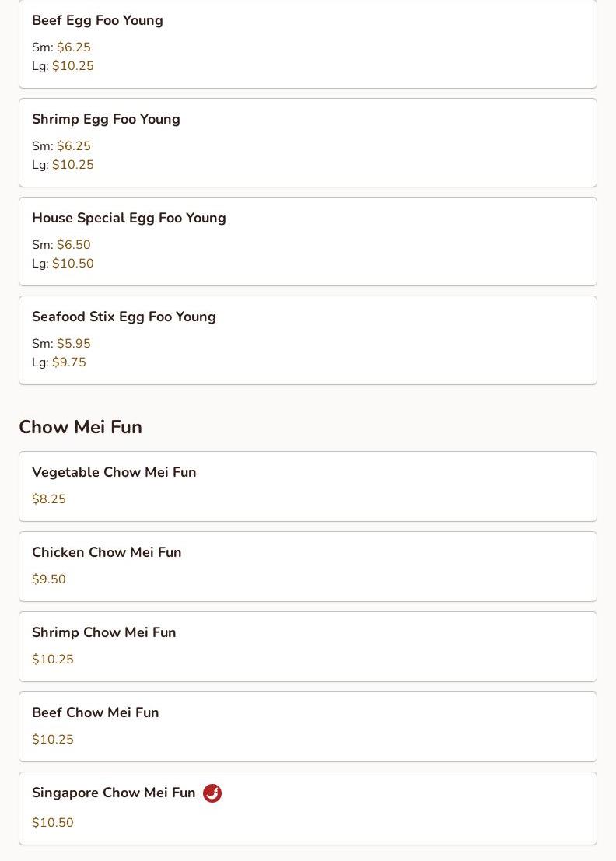616x861 pixels.
Task: Click Small $6.25 Beef Egg Foo Young price
Action: [x=73, y=47]
